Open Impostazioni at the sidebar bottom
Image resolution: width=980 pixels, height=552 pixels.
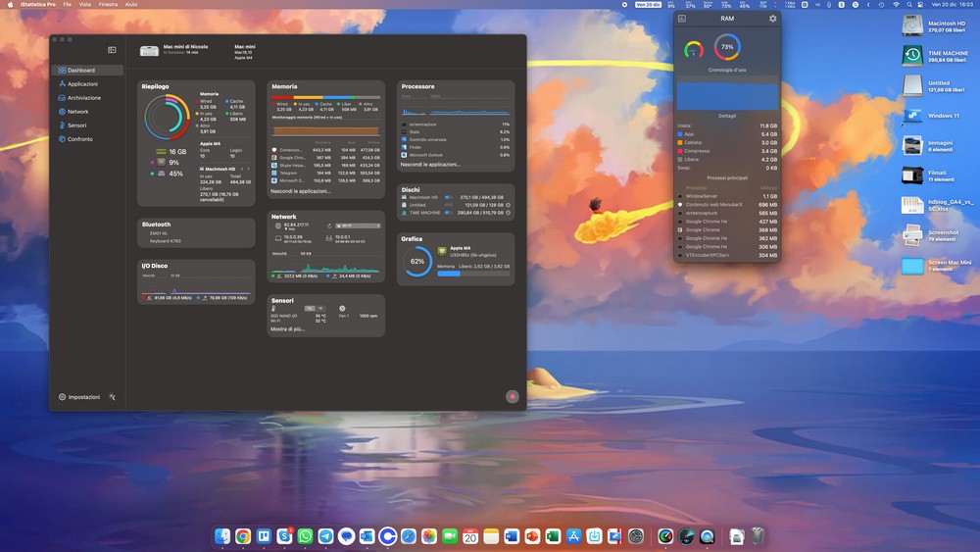[79, 397]
